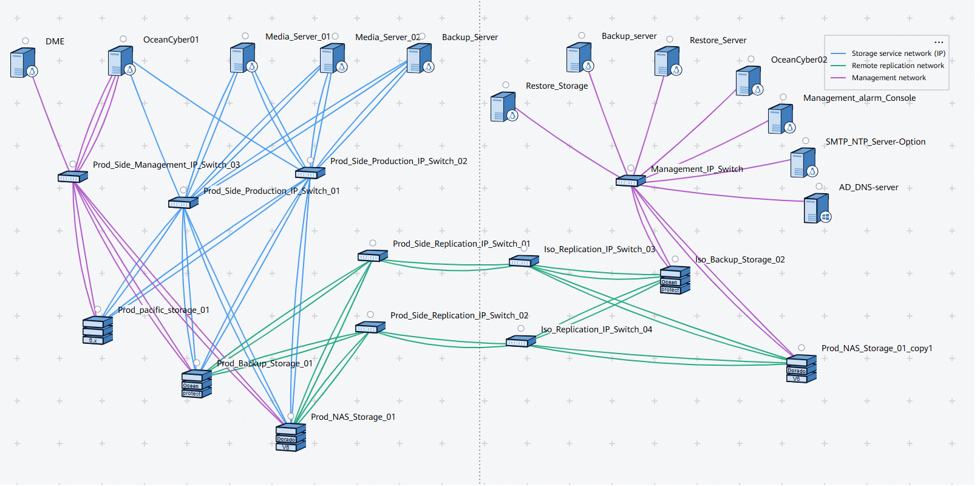This screenshot has width=980, height=486.
Task: Select the Iso_Backup_Storage_02 OceanProtect icon
Action: click(x=675, y=280)
